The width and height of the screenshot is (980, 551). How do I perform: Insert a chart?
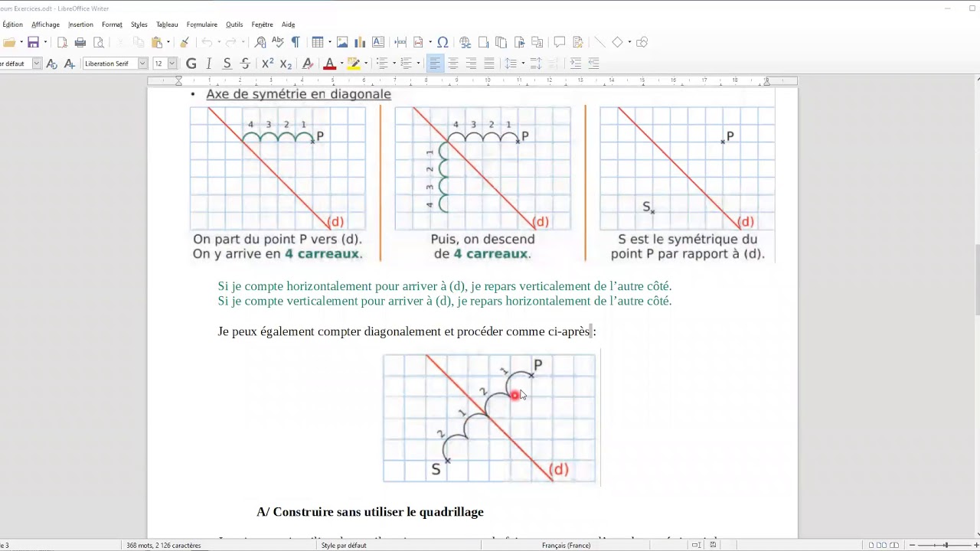tap(360, 43)
